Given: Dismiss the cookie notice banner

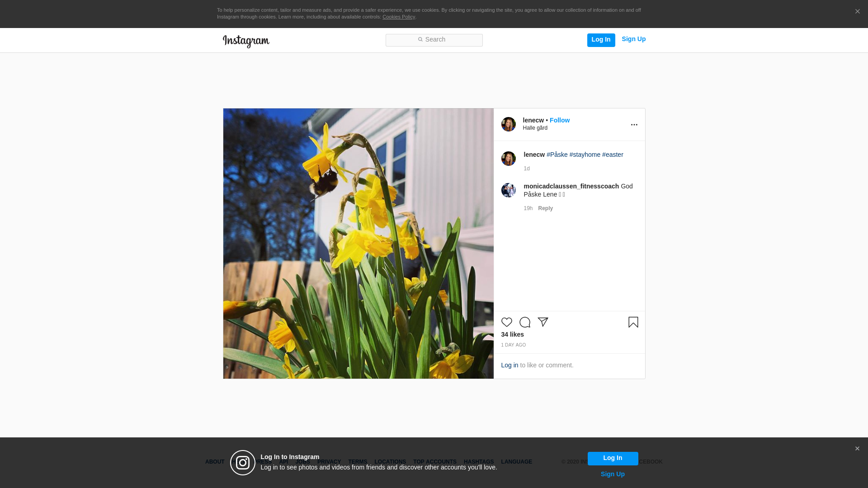Looking at the screenshot, I should click(x=857, y=12).
